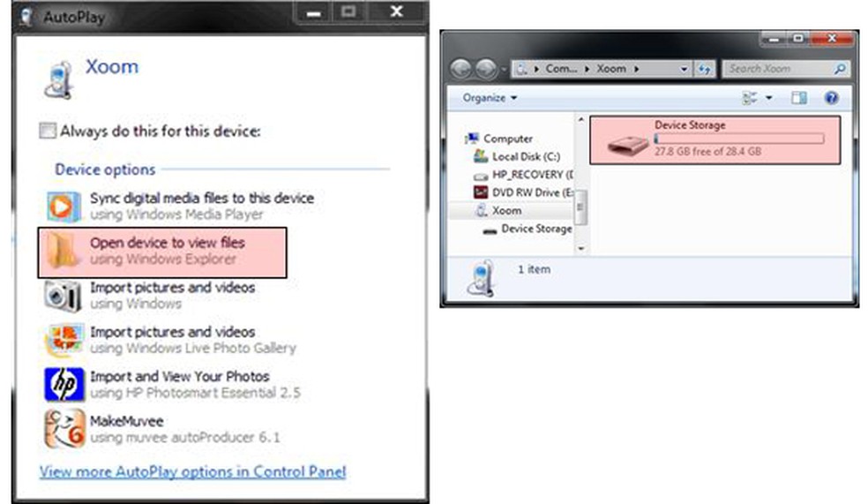Click the magnifier icon in search box
868x504 pixels.
coord(840,69)
